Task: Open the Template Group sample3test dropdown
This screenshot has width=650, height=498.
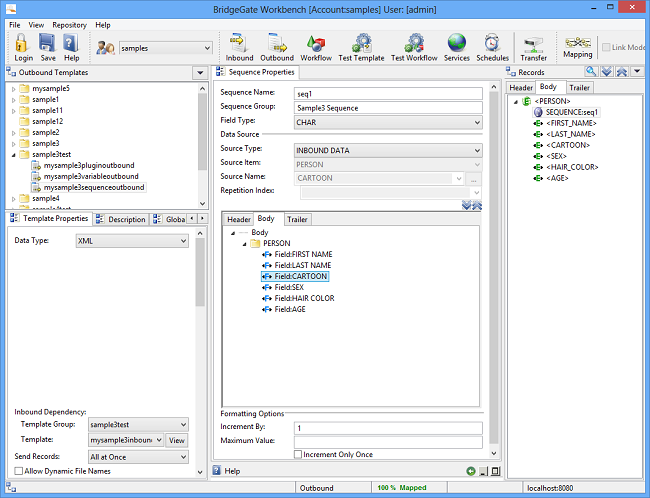Action: [183, 425]
